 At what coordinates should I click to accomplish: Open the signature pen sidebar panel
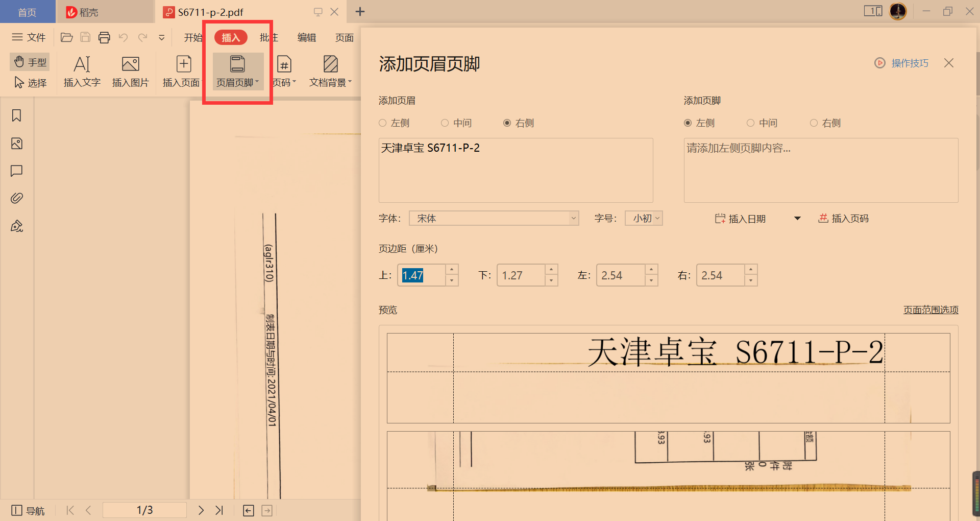tap(17, 226)
